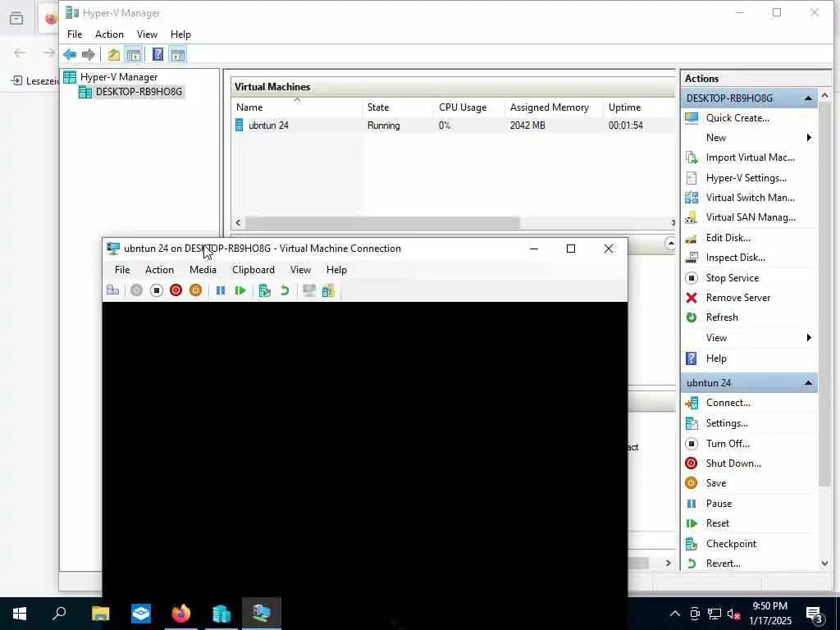Click the green Revert arrow in VM toolbar
Screen dimensions: 840x630
[285, 290]
